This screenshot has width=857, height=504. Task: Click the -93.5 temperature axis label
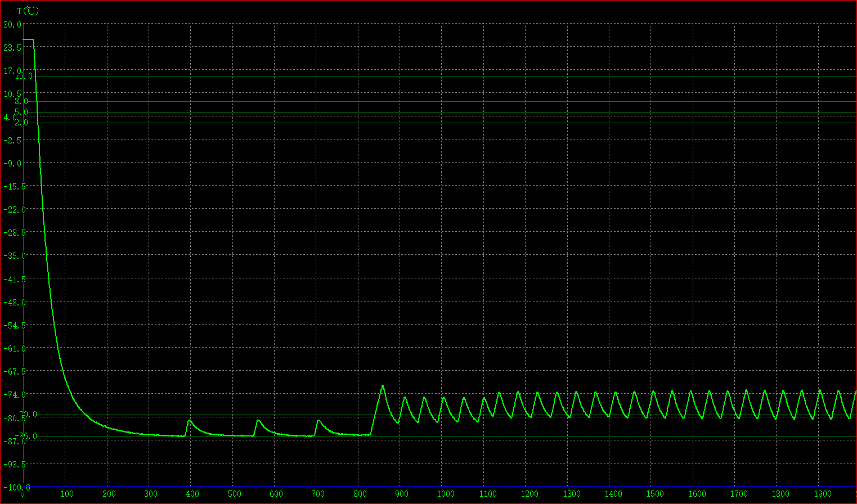pyautogui.click(x=12, y=464)
